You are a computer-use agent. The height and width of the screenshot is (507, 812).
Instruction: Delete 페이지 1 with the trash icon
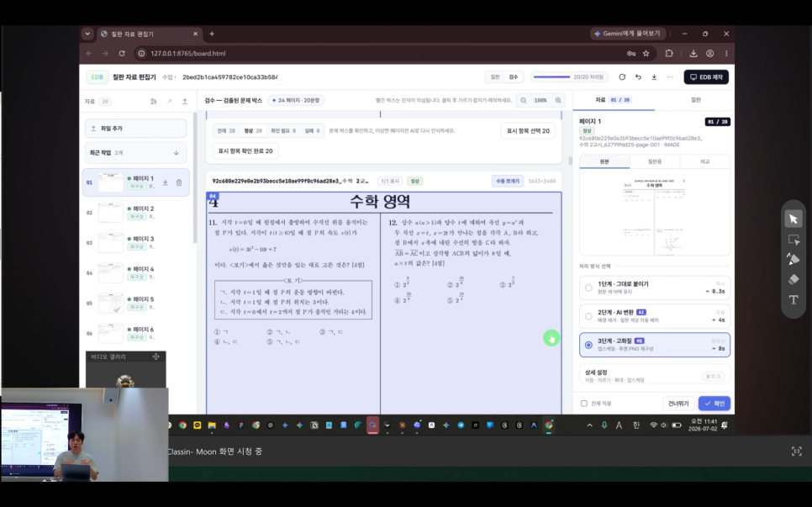pyautogui.click(x=179, y=182)
